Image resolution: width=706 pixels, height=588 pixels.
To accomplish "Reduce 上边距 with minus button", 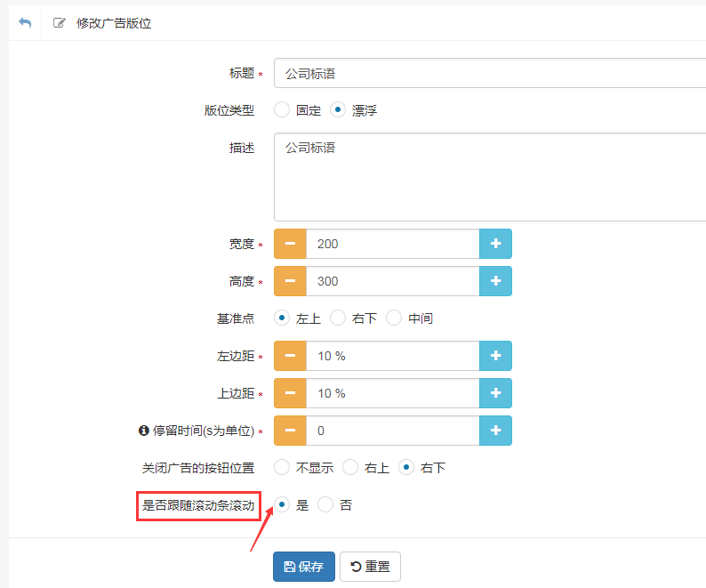I will point(290,393).
